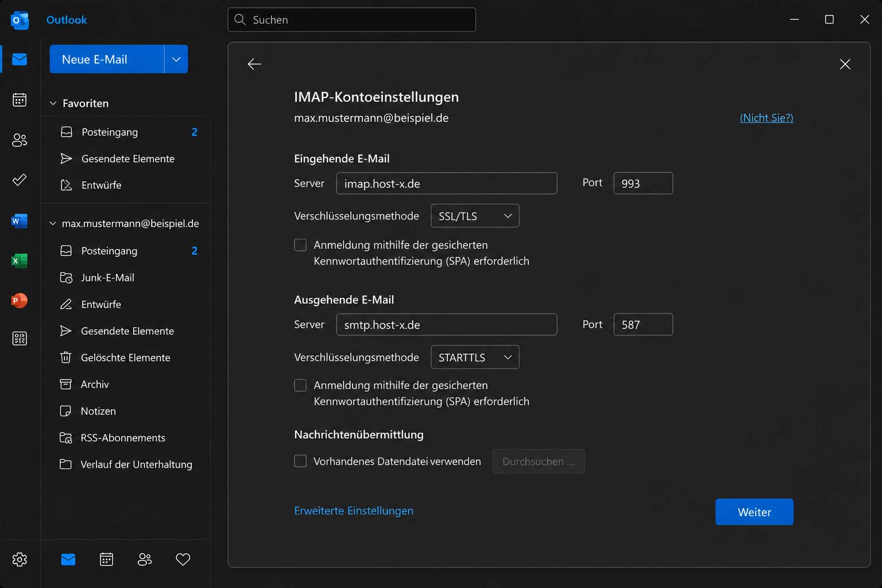Image resolution: width=882 pixels, height=588 pixels.
Task: Check Vorhandenes Datendatei verwenden
Action: (300, 461)
